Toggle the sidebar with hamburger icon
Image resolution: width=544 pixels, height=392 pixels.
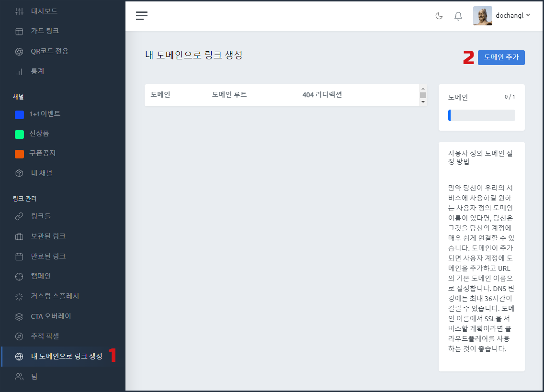point(142,16)
